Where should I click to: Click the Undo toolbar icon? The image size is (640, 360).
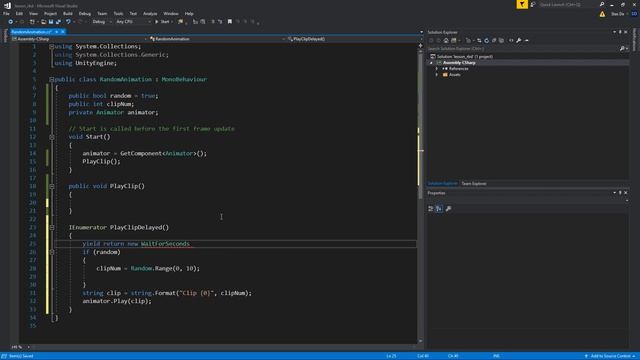(x=68, y=22)
